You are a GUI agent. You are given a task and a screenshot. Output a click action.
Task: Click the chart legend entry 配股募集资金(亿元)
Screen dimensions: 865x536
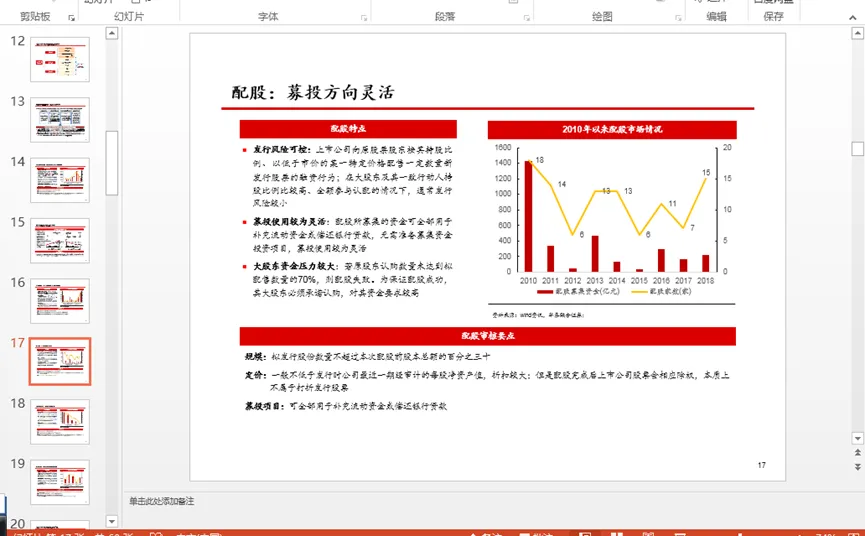(579, 291)
